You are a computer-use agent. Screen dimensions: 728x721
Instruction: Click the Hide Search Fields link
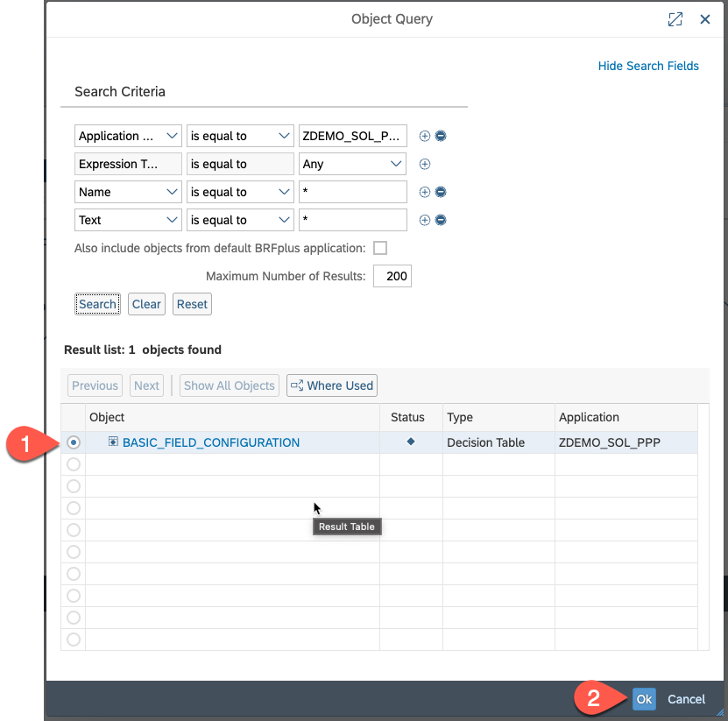click(x=648, y=66)
